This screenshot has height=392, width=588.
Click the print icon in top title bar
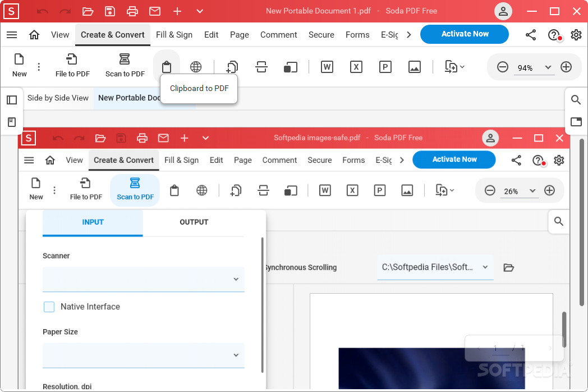click(x=132, y=11)
